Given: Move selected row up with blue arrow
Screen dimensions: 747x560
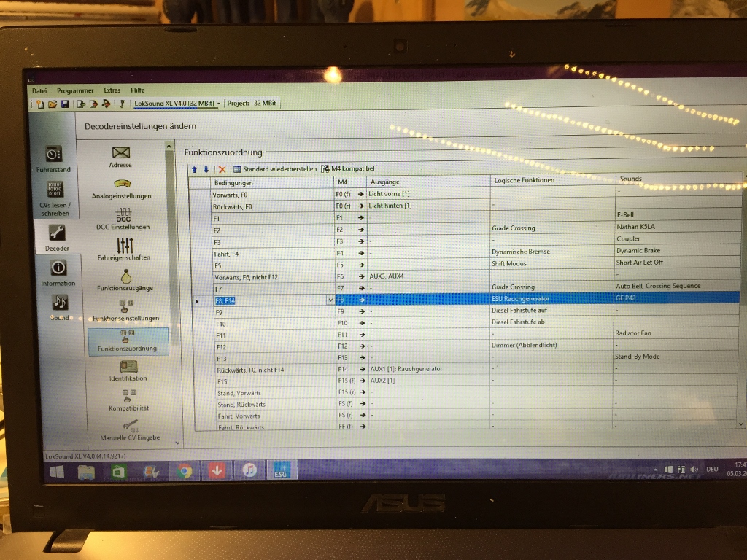Looking at the screenshot, I should coord(194,169).
